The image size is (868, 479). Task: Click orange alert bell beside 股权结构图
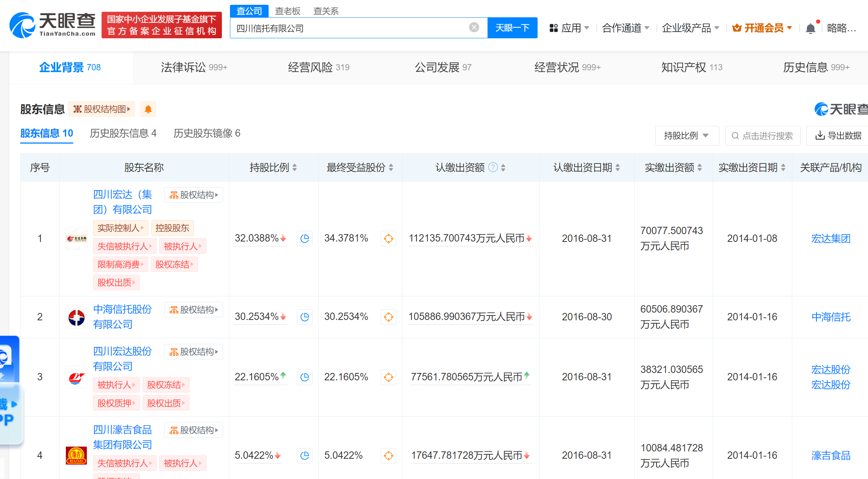pos(148,109)
